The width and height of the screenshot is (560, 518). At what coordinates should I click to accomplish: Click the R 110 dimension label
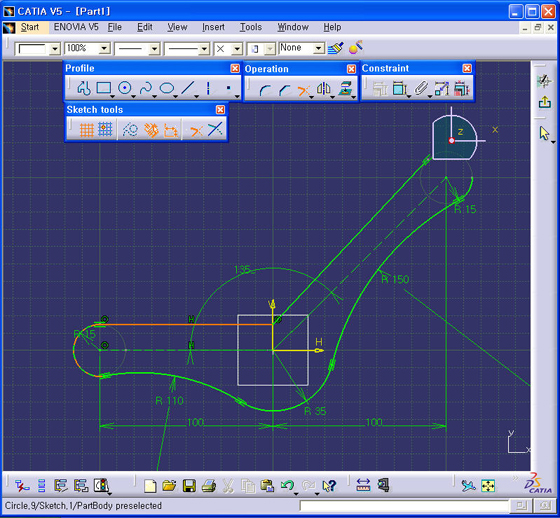click(x=169, y=401)
